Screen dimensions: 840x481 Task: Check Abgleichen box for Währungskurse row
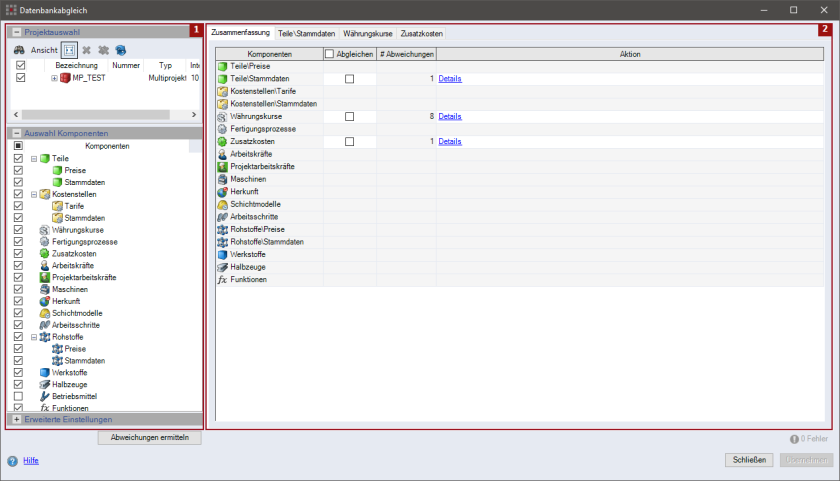tap(349, 116)
